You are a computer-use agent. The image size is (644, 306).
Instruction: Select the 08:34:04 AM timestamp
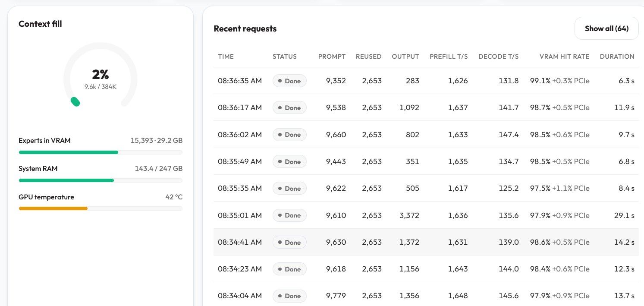point(240,296)
